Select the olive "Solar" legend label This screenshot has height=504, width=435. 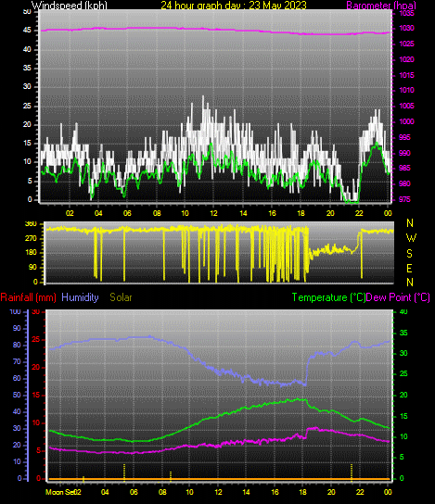pyautogui.click(x=121, y=297)
